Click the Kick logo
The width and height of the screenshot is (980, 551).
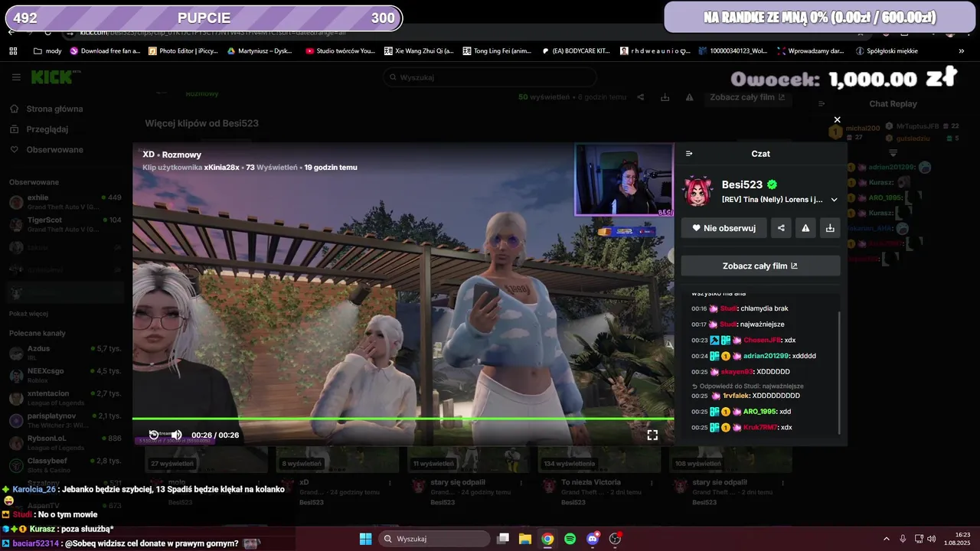coord(52,77)
